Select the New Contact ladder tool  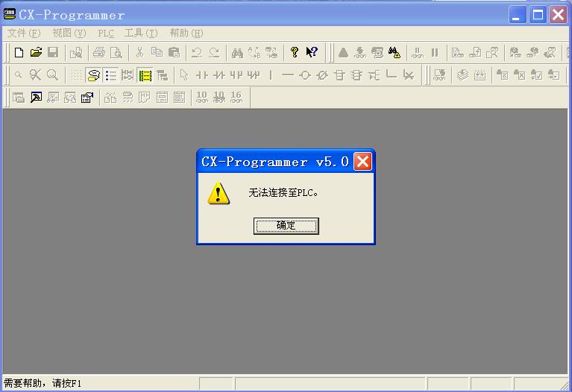(202, 75)
